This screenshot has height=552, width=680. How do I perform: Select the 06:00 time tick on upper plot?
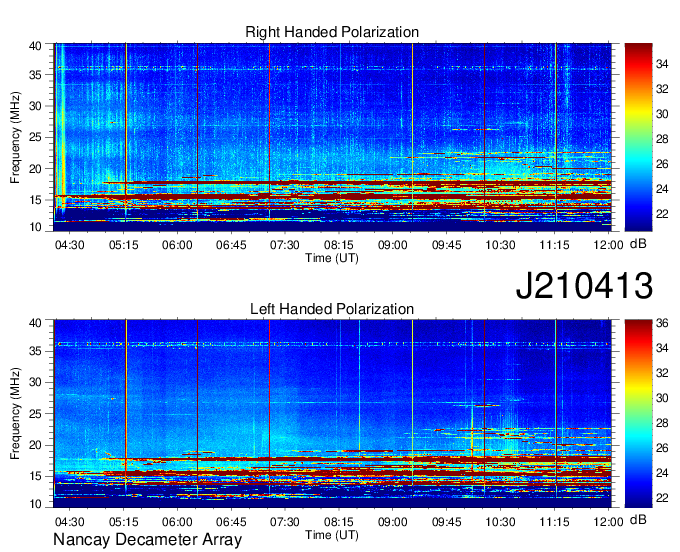pos(177,245)
